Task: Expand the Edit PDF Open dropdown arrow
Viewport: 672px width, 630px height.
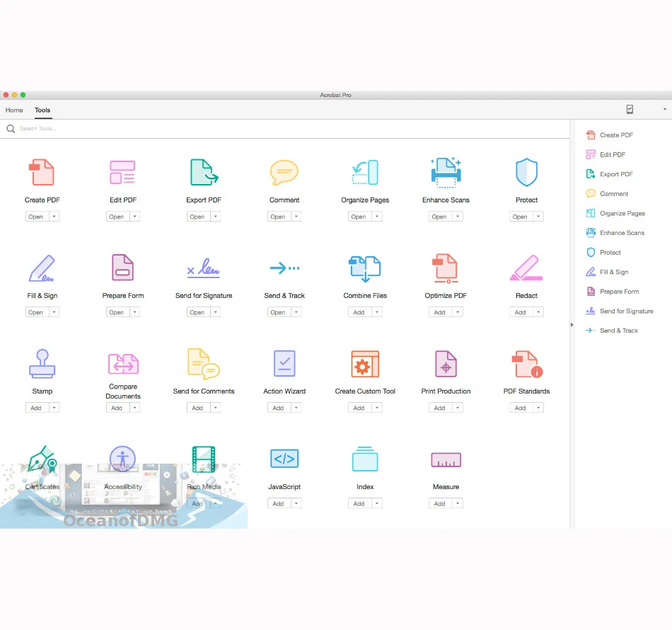Action: point(134,217)
